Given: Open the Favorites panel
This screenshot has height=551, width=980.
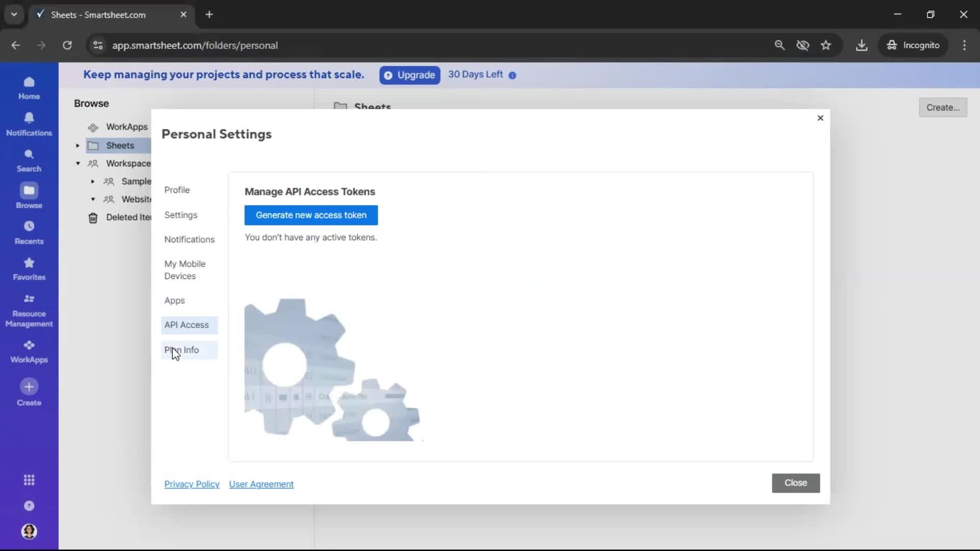Looking at the screenshot, I should point(29,269).
